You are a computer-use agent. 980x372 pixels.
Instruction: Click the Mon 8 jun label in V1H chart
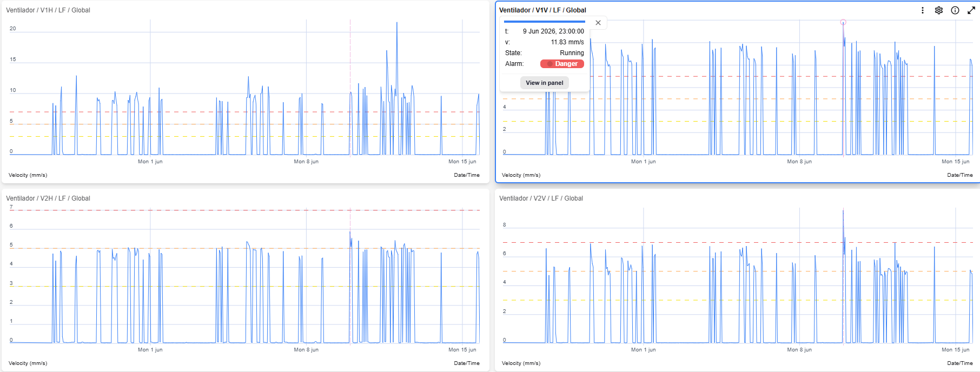pyautogui.click(x=306, y=162)
